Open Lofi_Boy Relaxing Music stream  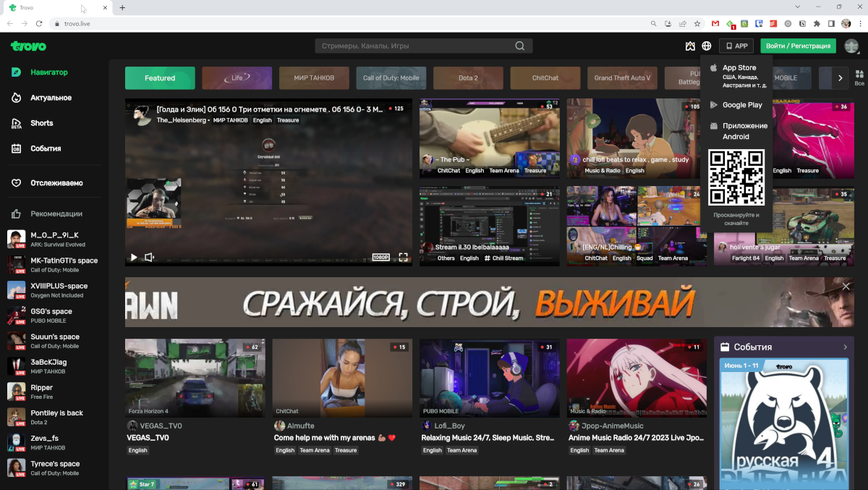pos(490,378)
